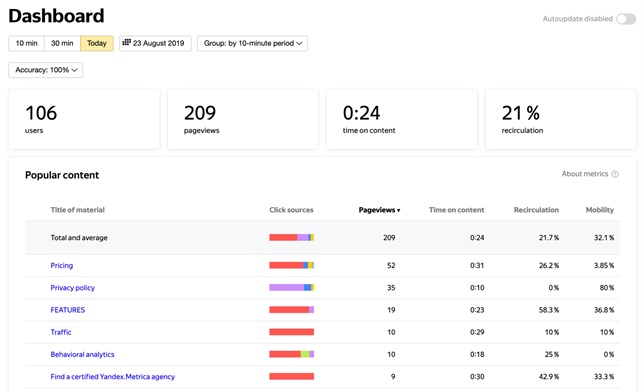
Task: Click the 36.8 % mobility value for FEATURES
Action: point(604,310)
